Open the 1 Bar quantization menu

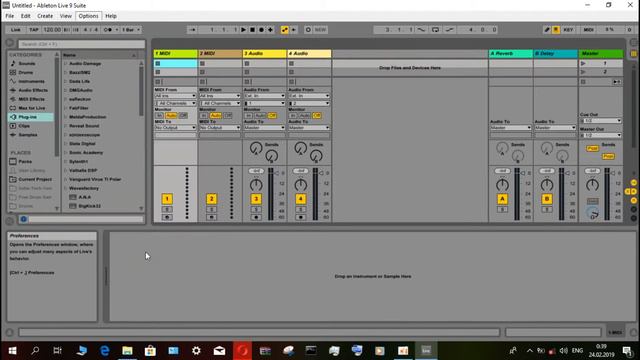(x=131, y=30)
